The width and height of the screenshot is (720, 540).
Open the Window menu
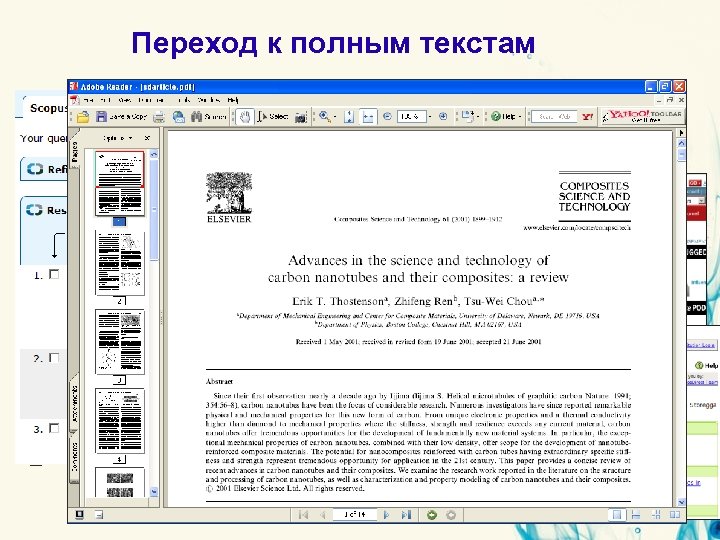tap(208, 100)
